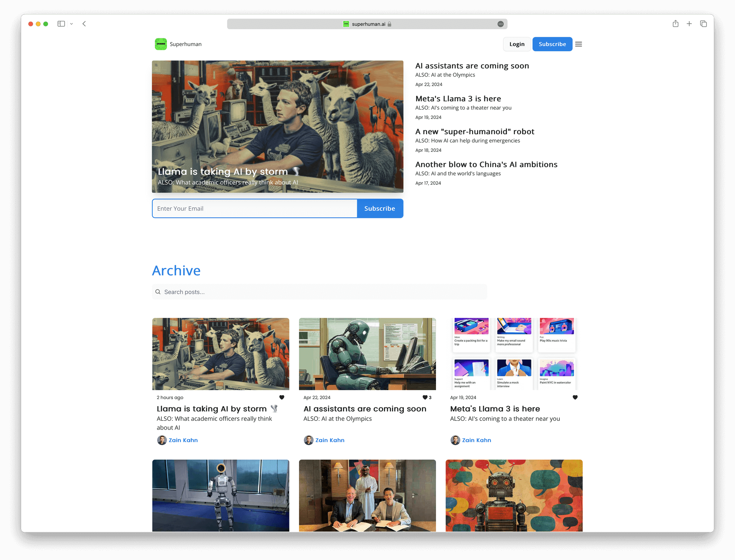The width and height of the screenshot is (735, 560).
Task: Click the Subscribe button in email field
Action: [x=380, y=208]
